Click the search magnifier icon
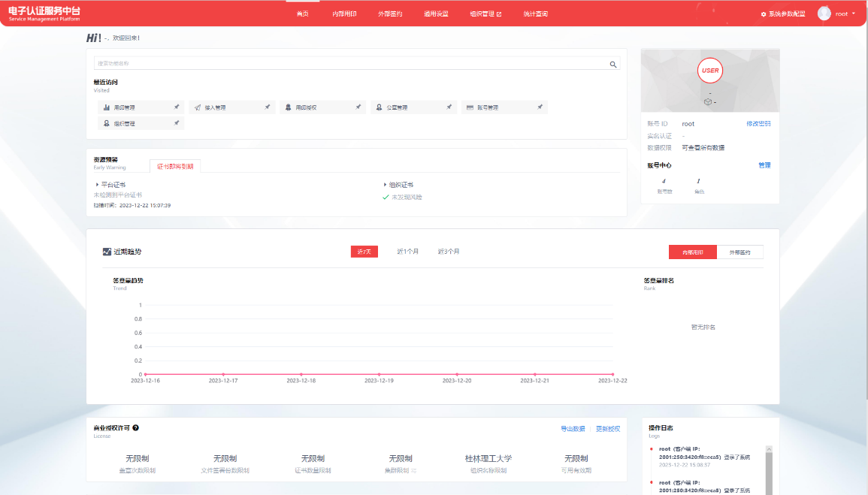 point(613,65)
